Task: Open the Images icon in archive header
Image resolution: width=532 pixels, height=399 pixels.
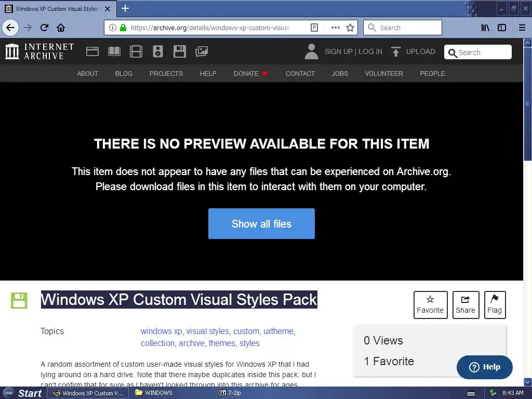Action: coord(202,51)
